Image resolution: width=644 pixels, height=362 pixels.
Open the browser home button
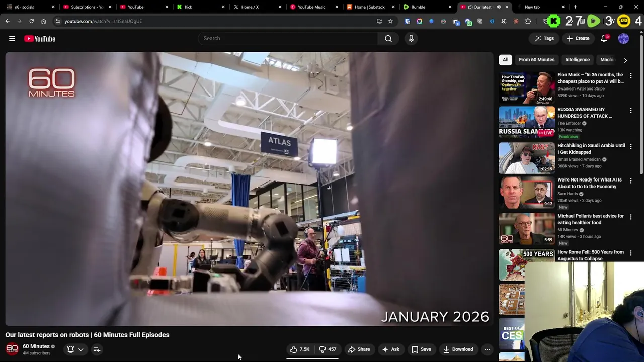coord(43,21)
